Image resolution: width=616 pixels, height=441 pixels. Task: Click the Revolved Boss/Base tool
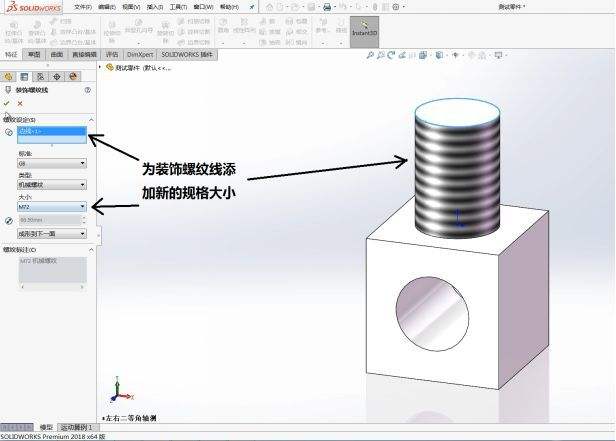pyautogui.click(x=37, y=31)
